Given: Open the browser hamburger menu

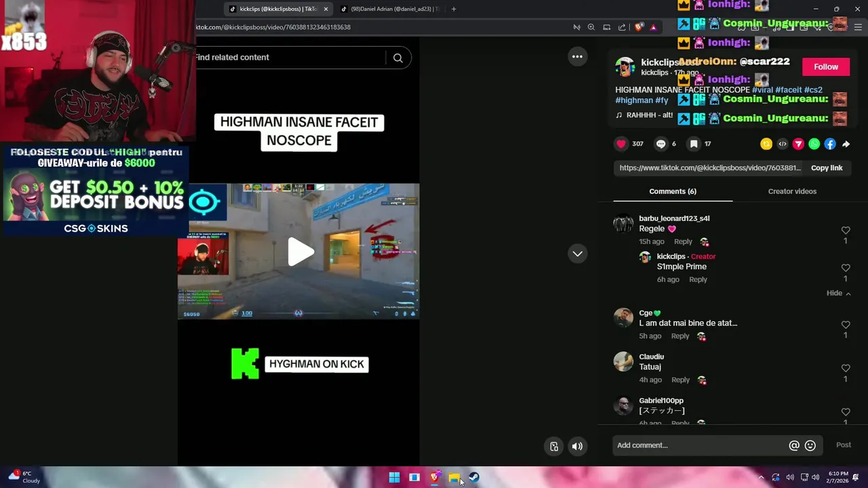Looking at the screenshot, I should pos(859,27).
